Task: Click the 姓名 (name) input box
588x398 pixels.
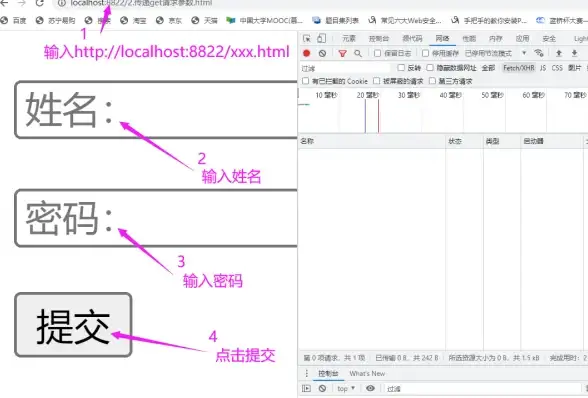Action: tap(156, 110)
